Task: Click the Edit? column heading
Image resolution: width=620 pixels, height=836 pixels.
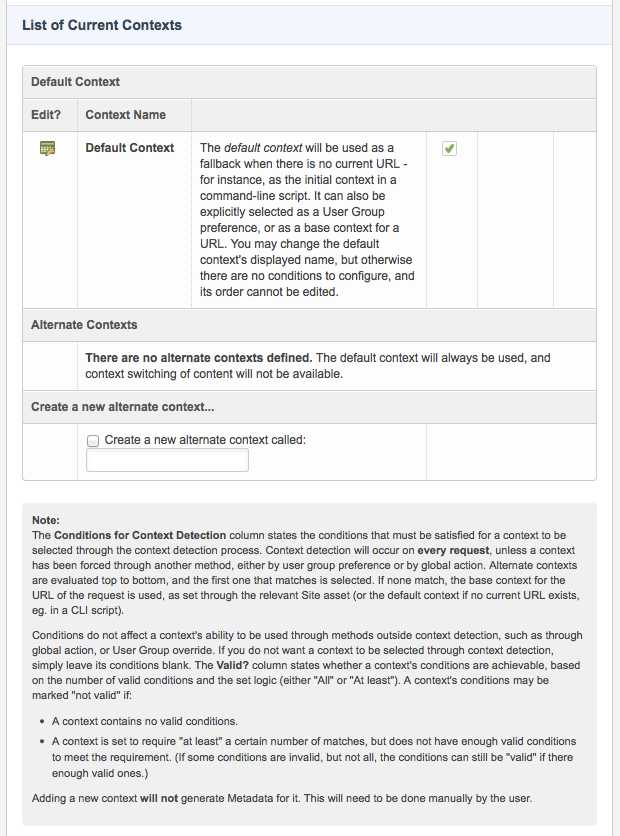Action: coord(45,114)
